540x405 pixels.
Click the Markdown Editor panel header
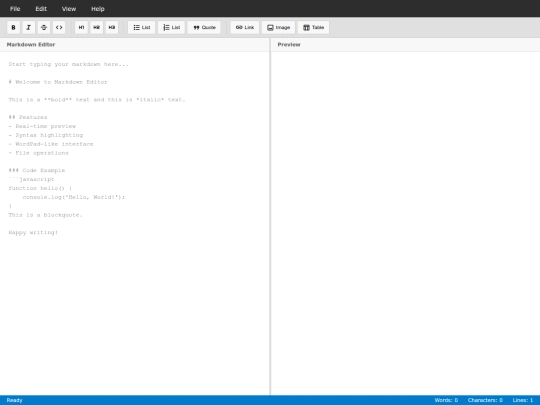pos(135,44)
